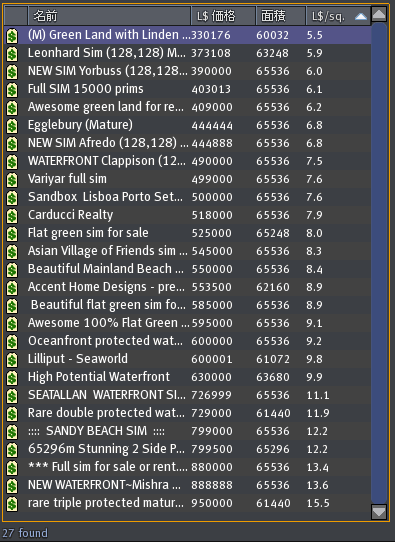Click the for-sale icon beside NEW WATERFRONT~Mishra

click(12, 486)
